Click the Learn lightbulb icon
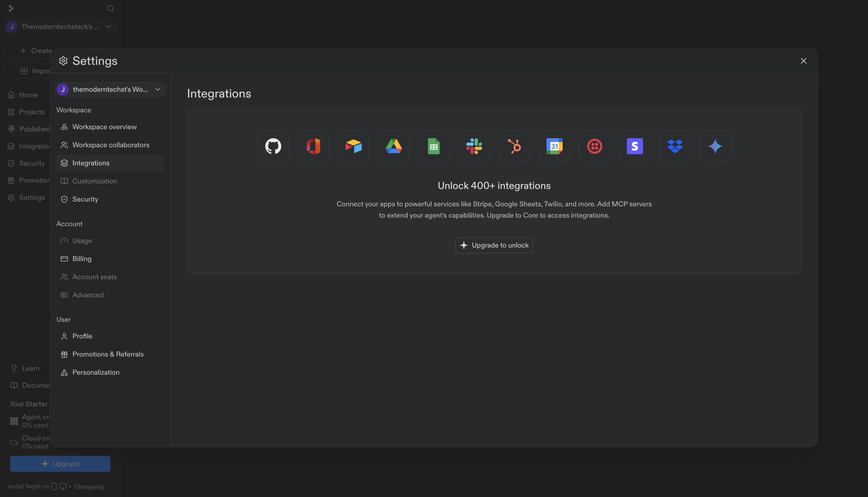Image resolution: width=868 pixels, height=497 pixels. click(14, 368)
